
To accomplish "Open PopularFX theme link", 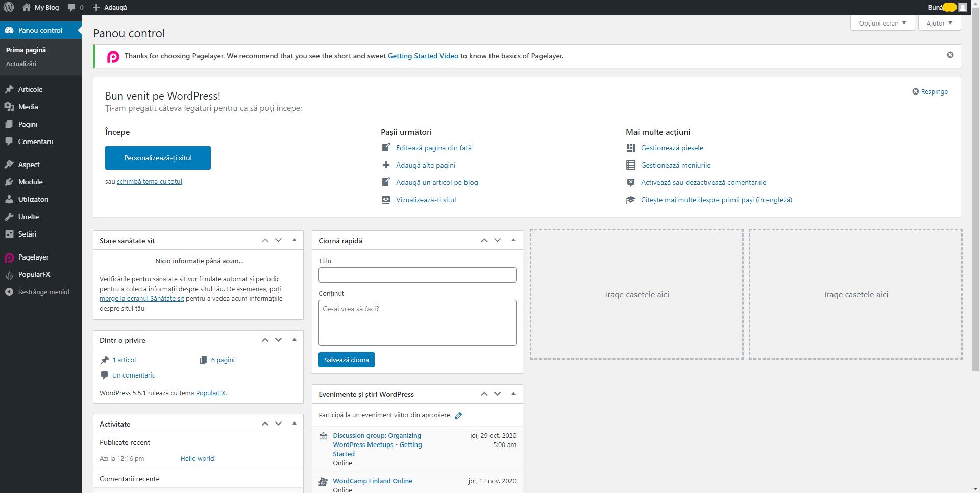I will pos(211,393).
